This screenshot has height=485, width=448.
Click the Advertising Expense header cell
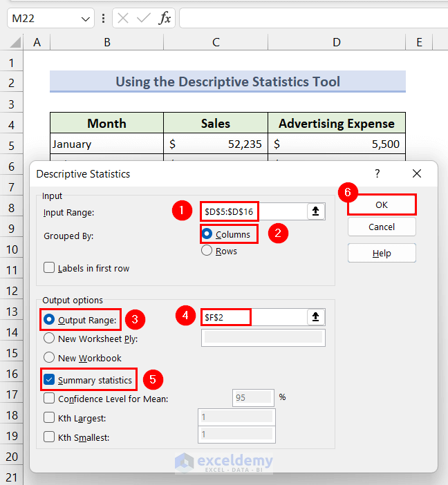337,124
